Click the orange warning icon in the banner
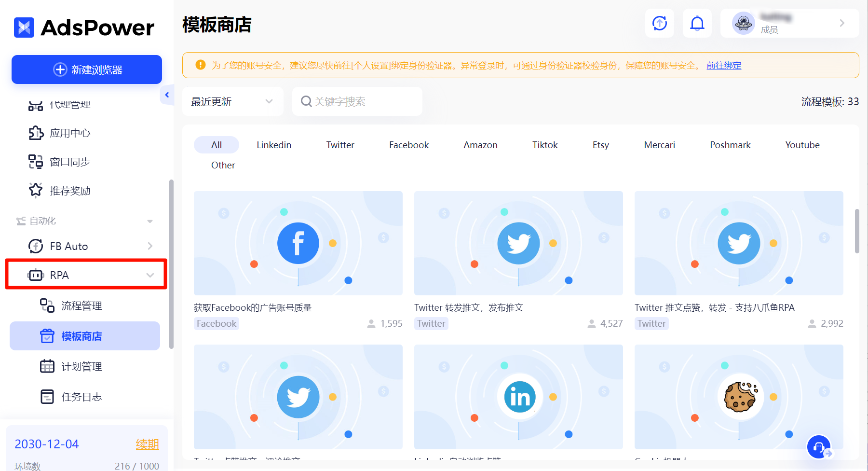This screenshot has height=471, width=868. pyautogui.click(x=201, y=65)
